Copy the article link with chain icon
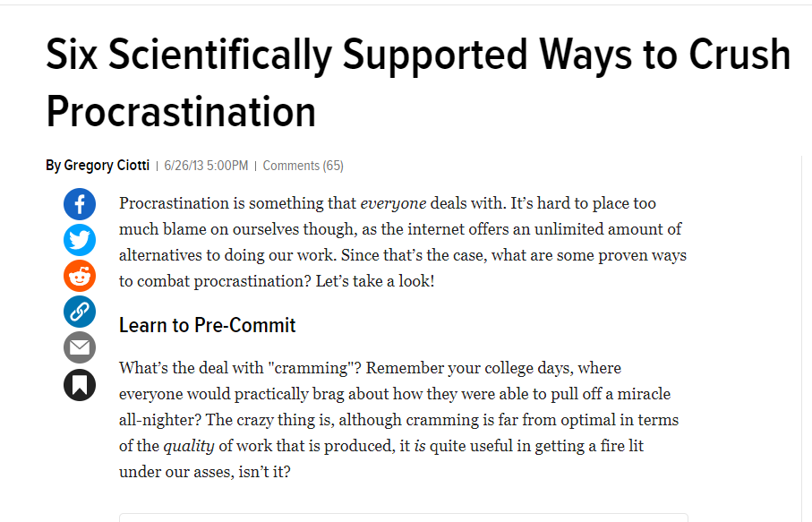 pos(80,312)
